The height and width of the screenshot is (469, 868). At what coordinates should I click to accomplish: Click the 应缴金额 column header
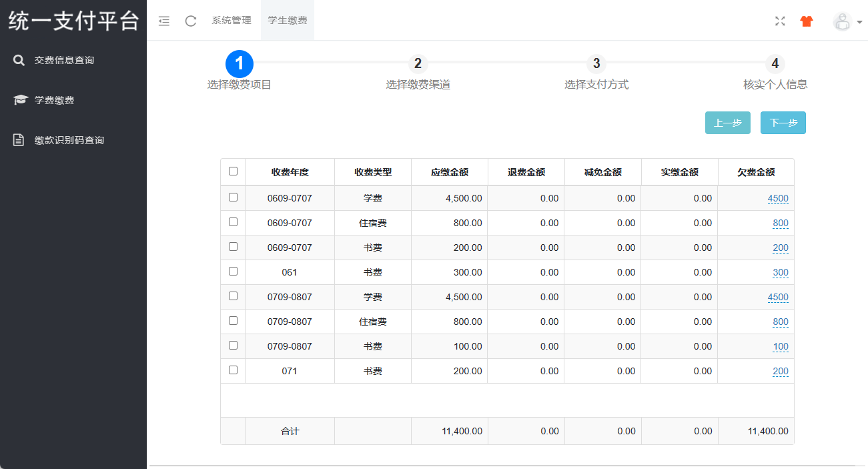450,172
